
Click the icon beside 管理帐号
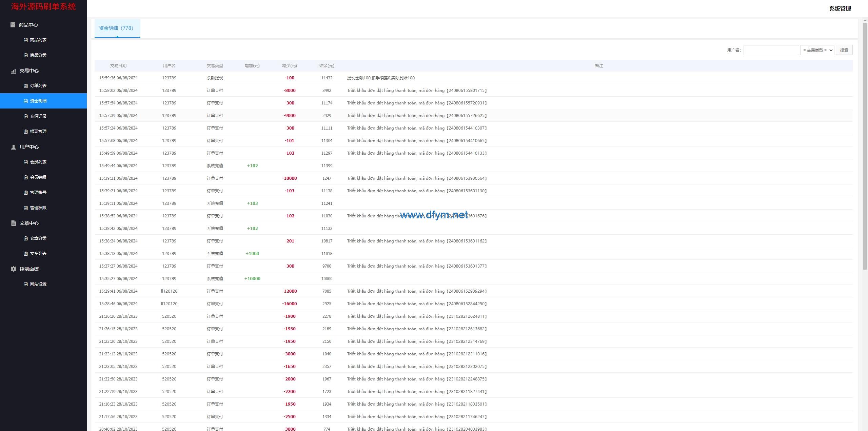[x=26, y=193]
